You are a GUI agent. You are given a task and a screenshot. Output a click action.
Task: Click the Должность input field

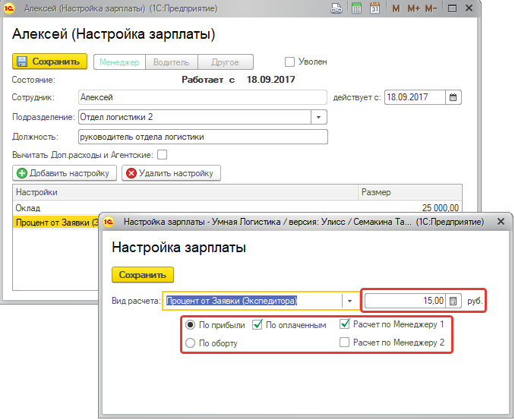pos(203,137)
